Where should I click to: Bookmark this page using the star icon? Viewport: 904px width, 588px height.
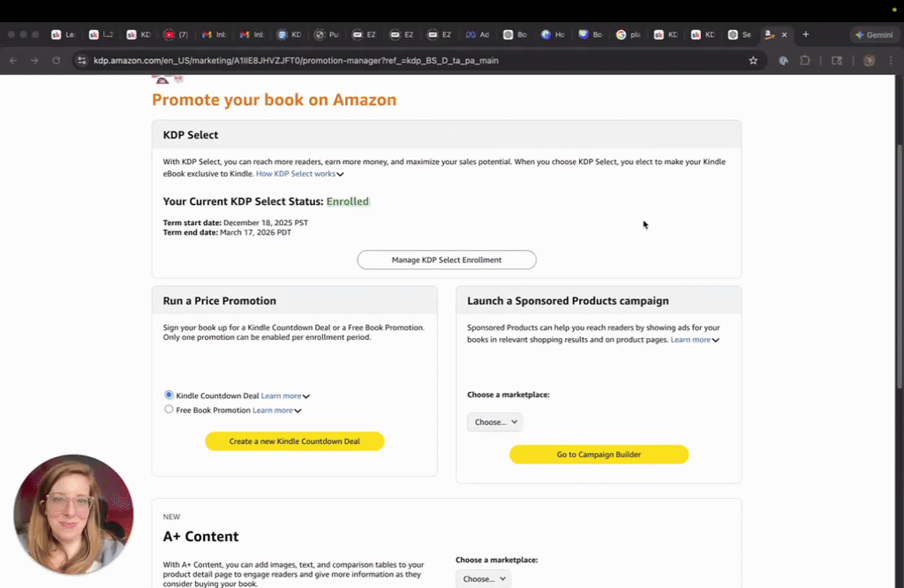pyautogui.click(x=752, y=61)
